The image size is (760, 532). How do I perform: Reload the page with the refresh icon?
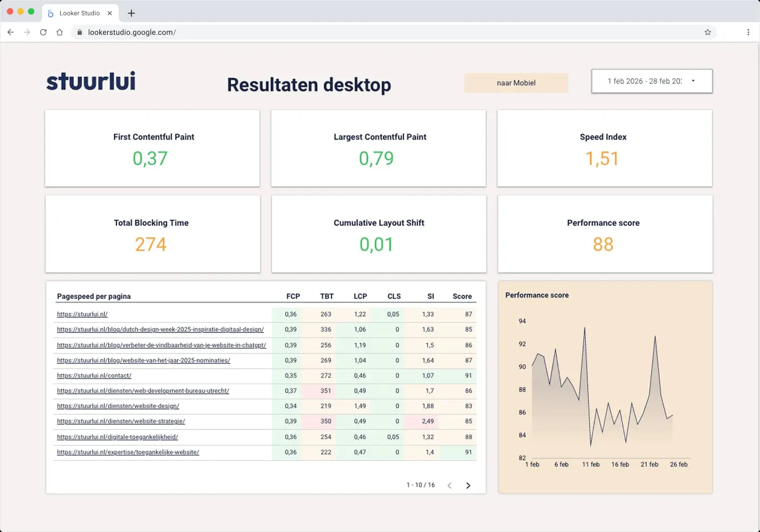point(43,32)
